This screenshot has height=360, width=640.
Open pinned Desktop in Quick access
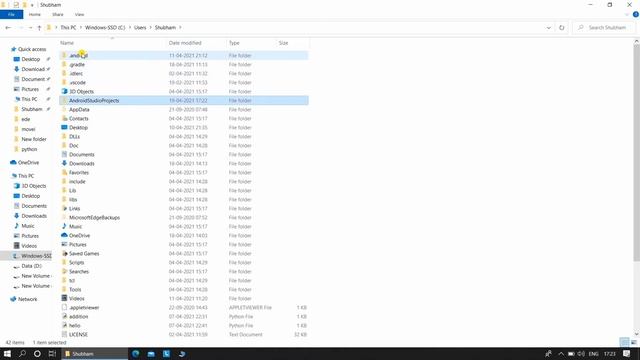[x=31, y=59]
